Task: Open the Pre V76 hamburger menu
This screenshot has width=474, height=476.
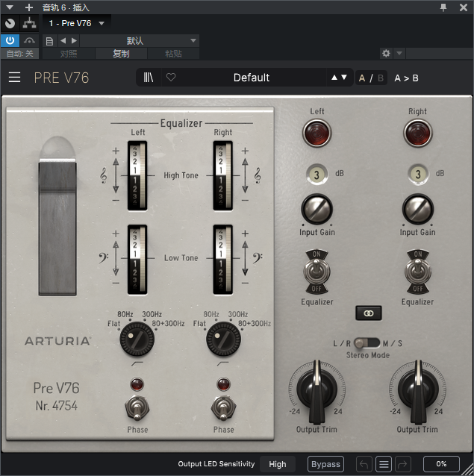Action: (x=14, y=78)
